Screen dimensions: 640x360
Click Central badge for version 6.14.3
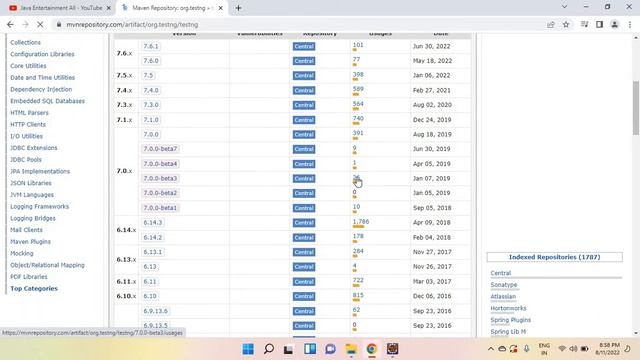pos(304,223)
